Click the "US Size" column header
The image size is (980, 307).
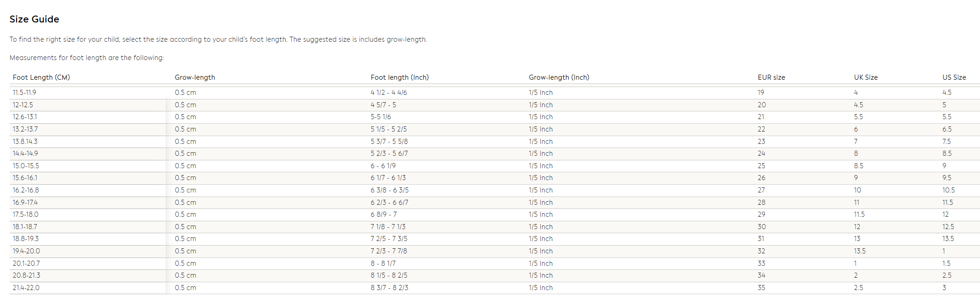click(954, 77)
